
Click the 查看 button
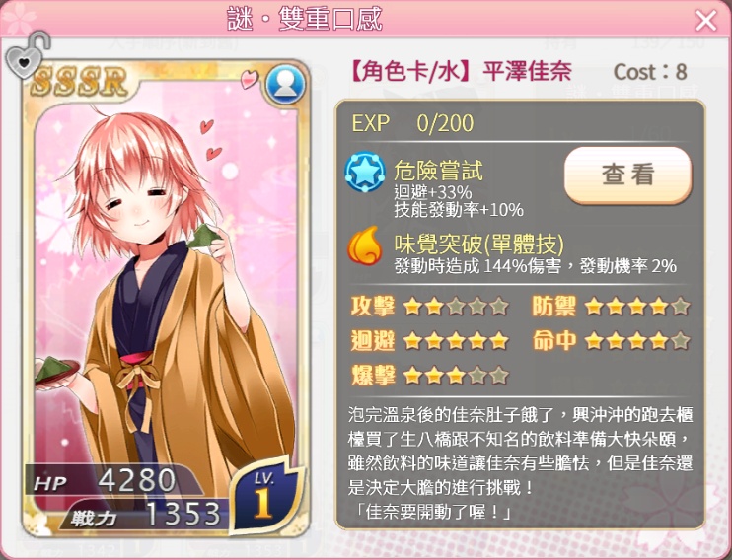coord(627,175)
